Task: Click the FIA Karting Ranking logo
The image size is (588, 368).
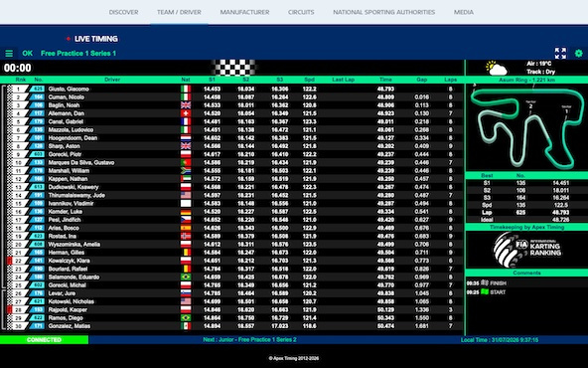Action: [526, 250]
